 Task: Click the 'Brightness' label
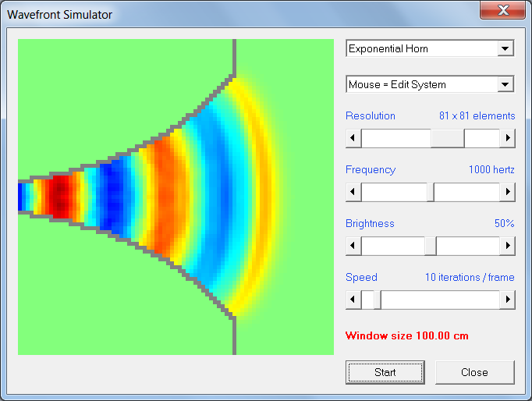click(x=370, y=223)
